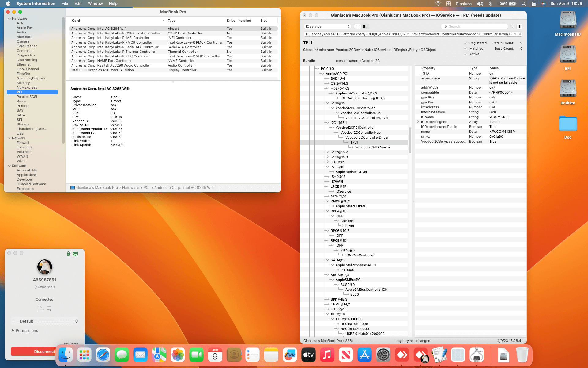Open the Window menu in menu bar

pos(95,3)
